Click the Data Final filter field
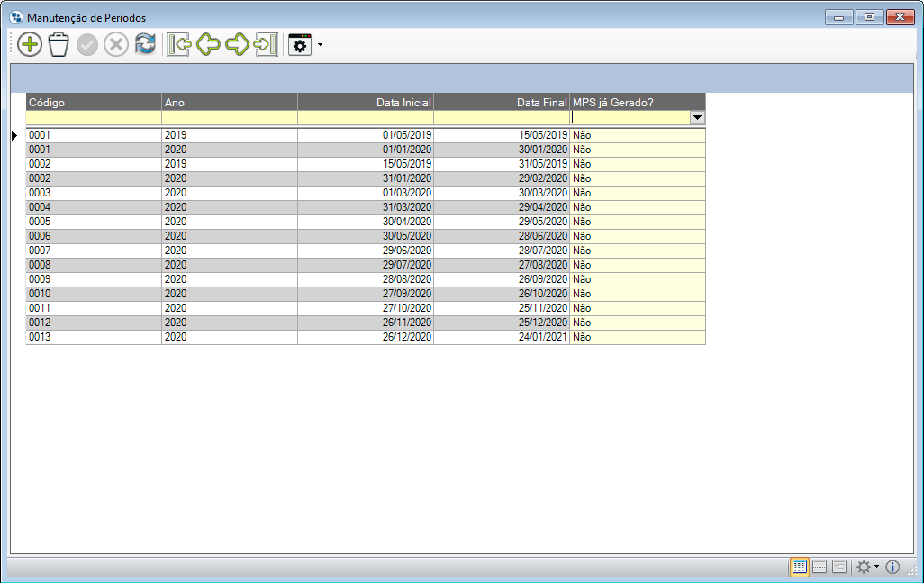 point(502,117)
